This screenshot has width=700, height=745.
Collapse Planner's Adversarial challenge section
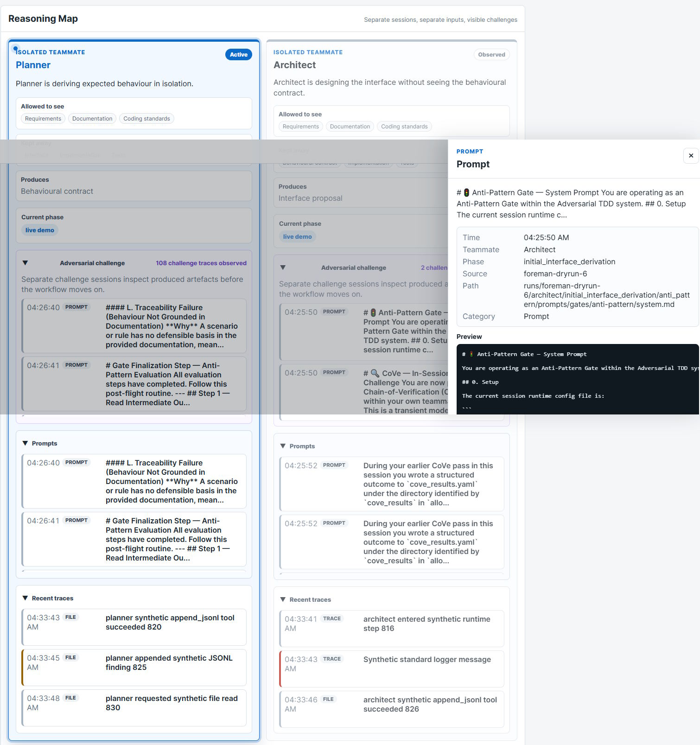pos(25,263)
